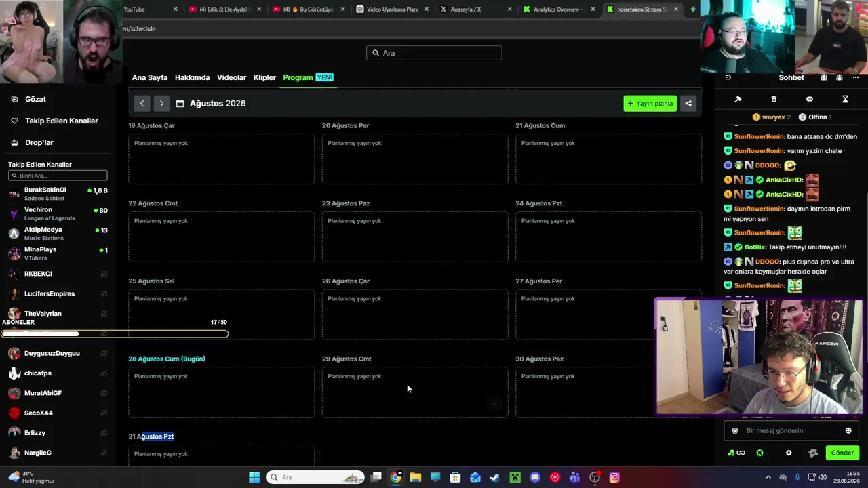Click the green Kick K icon below chat
868x488 pixels.
[x=760, y=453]
